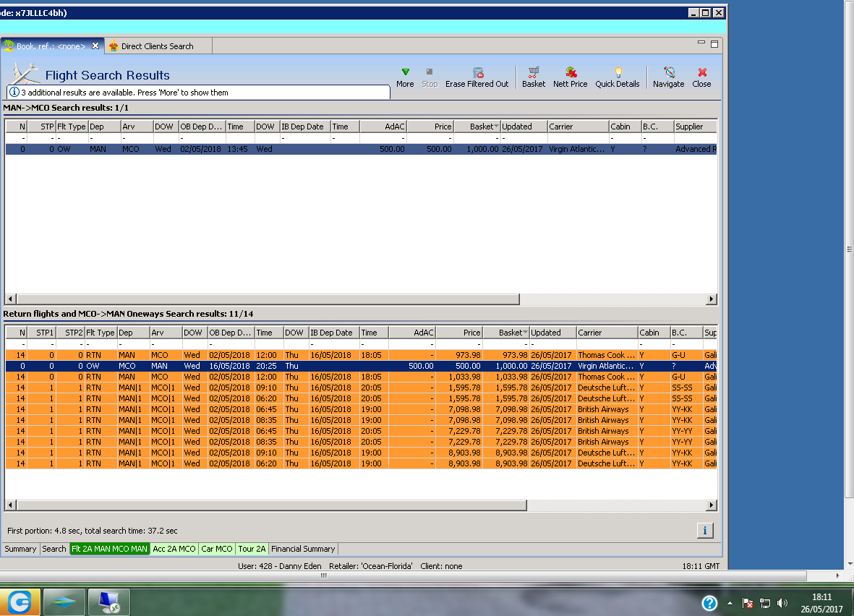Click Erase Filtered Out icon
The width and height of the screenshot is (854, 616).
[x=478, y=72]
